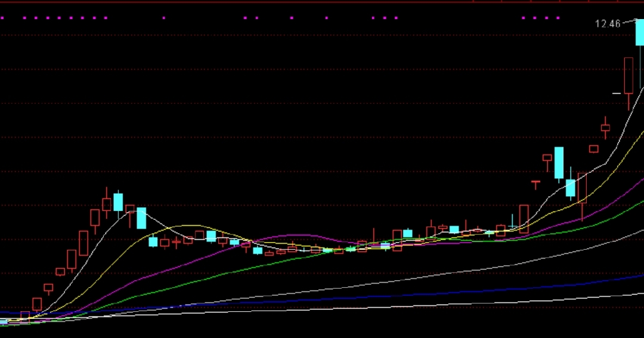
Task: Select the red T-shaped candle starting the right-side rally
Action: [535, 184]
